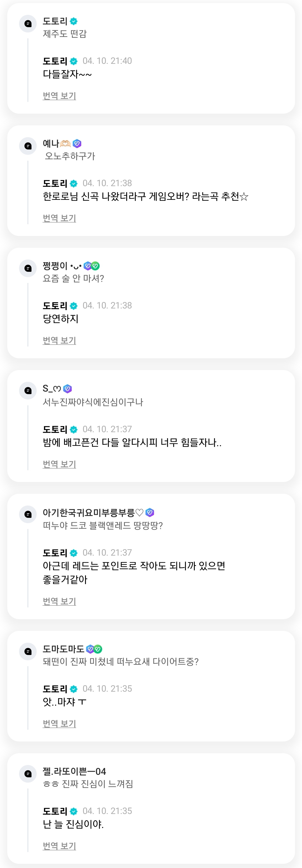Click 쩡쩡이's profile avatar icon
This screenshot has height=868, width=302.
28,268
